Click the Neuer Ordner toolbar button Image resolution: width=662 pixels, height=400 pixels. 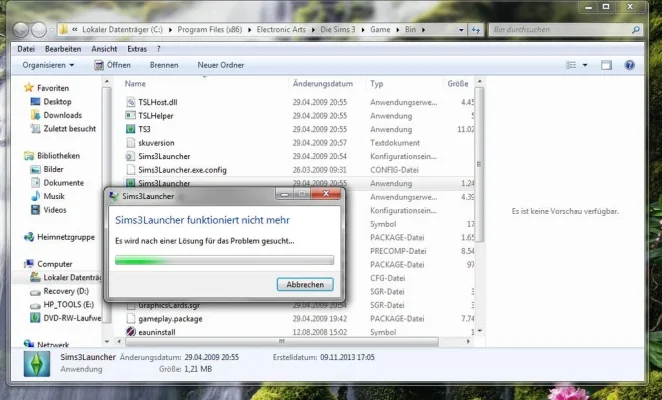[220, 65]
